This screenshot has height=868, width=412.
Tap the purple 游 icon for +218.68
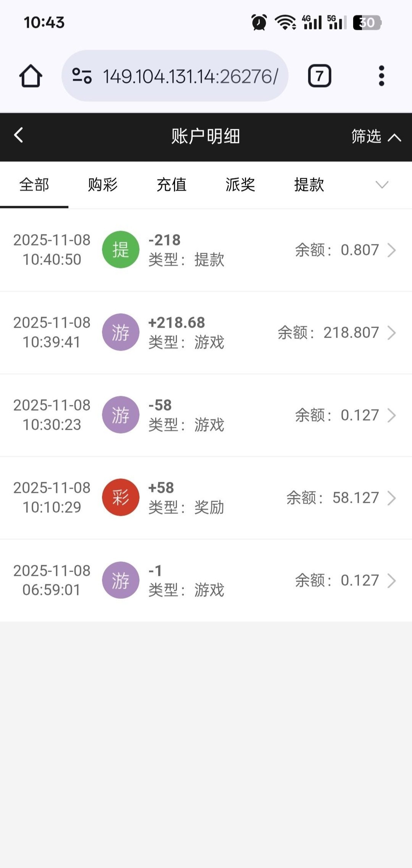point(120,332)
